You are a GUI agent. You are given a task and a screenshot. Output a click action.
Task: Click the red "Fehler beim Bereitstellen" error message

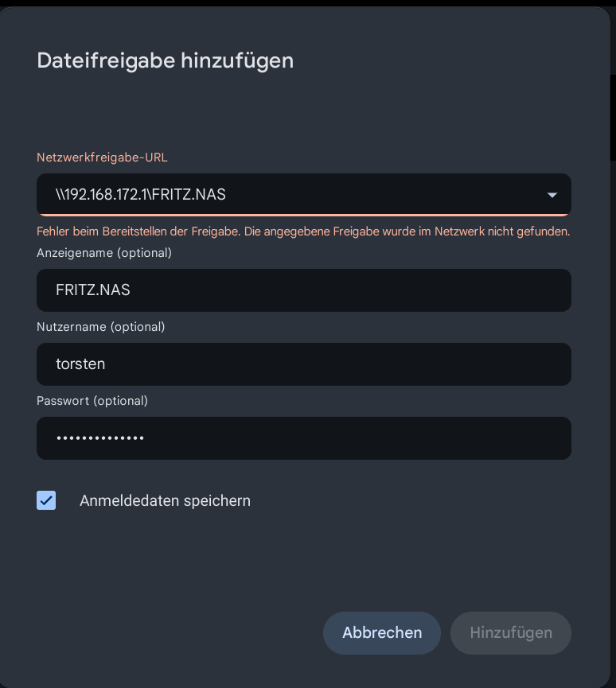[x=303, y=232]
